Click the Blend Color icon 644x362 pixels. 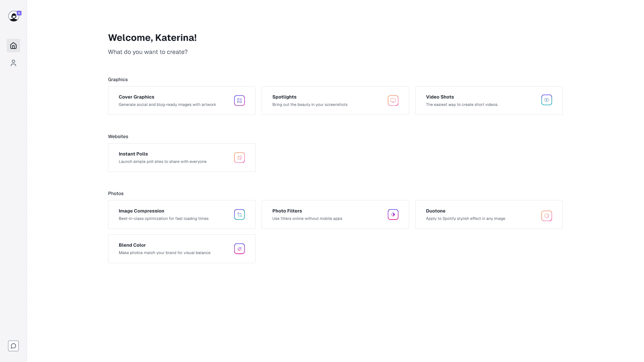pos(239,249)
